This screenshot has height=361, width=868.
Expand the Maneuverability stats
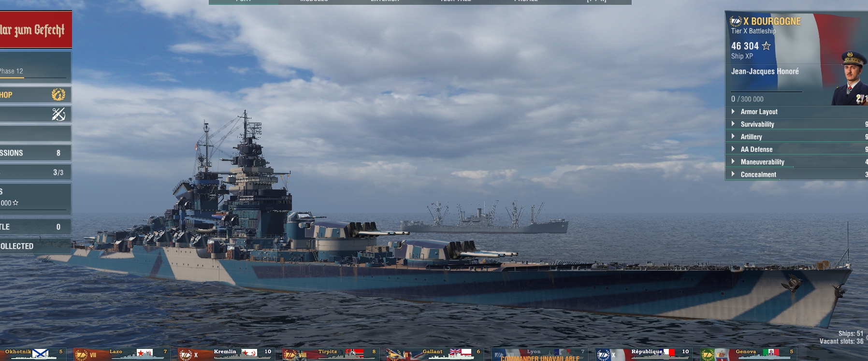tap(796, 162)
